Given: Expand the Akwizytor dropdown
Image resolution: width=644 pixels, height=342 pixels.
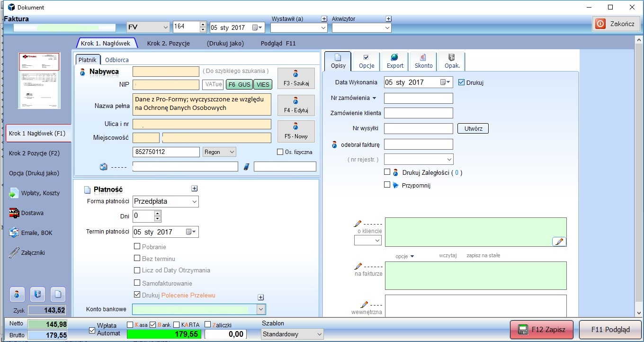Looking at the screenshot, I should (x=387, y=28).
